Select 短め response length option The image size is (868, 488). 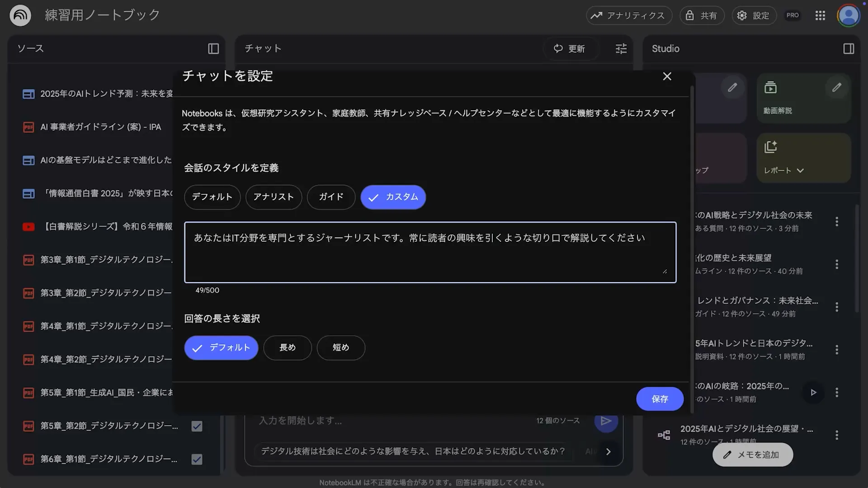[x=341, y=347]
